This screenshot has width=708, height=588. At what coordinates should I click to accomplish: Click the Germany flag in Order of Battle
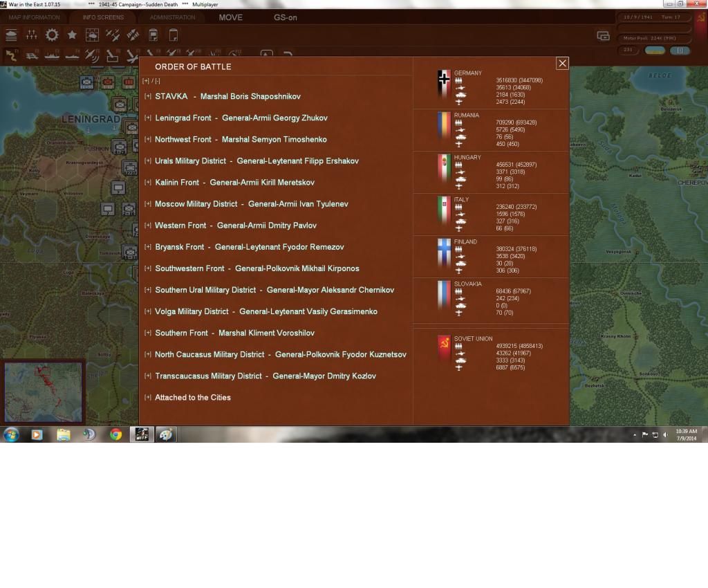445,84
